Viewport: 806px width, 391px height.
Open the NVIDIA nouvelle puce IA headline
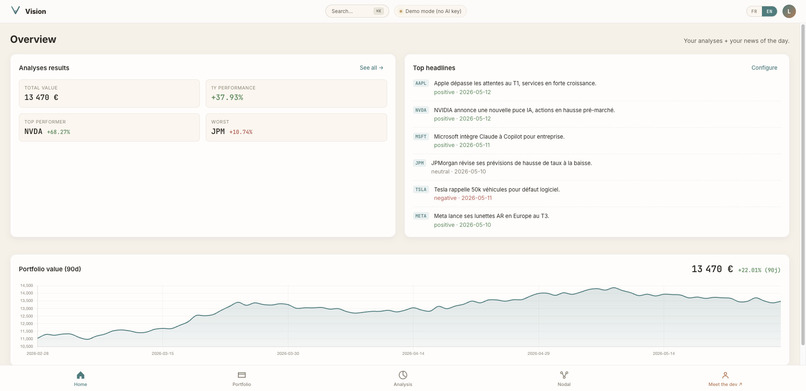pyautogui.click(x=524, y=110)
